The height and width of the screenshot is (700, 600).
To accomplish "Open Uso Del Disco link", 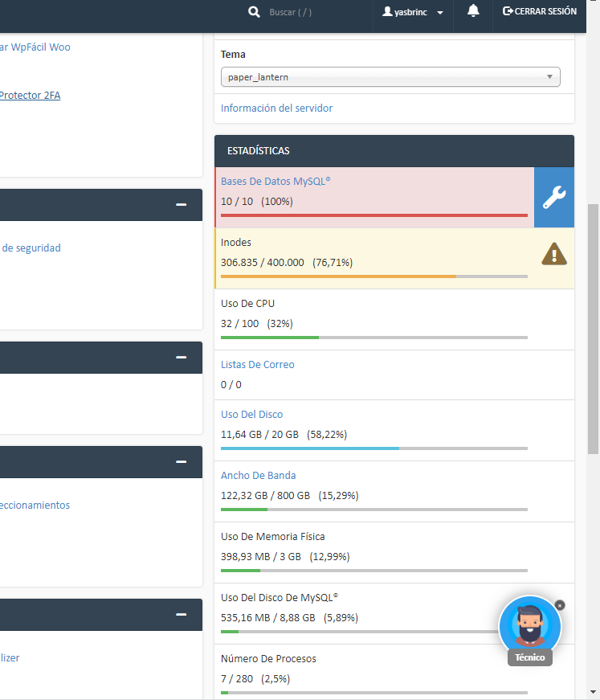I will click(x=251, y=414).
